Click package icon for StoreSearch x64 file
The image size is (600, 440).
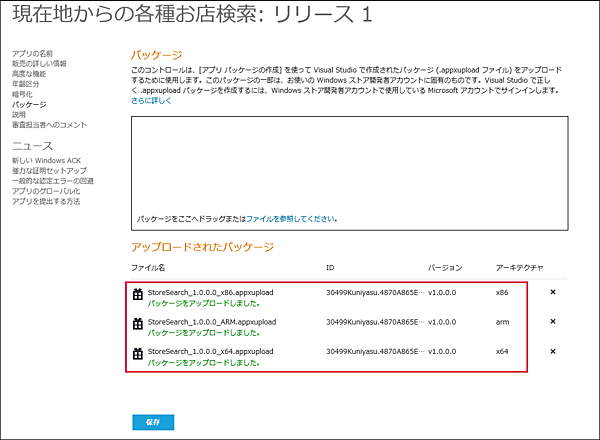click(x=138, y=353)
